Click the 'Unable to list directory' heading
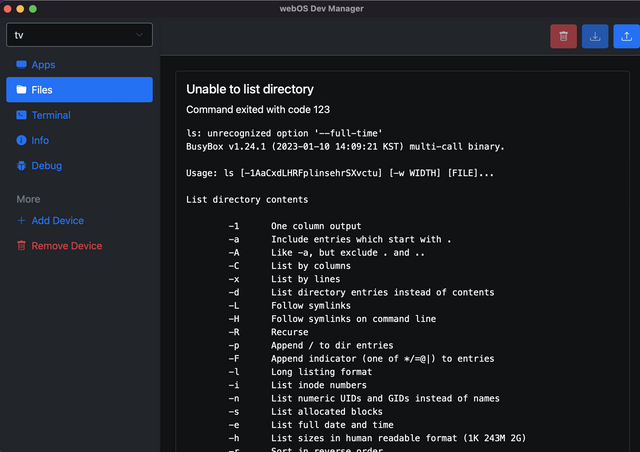Viewport: 640px width, 452px height. click(x=249, y=89)
